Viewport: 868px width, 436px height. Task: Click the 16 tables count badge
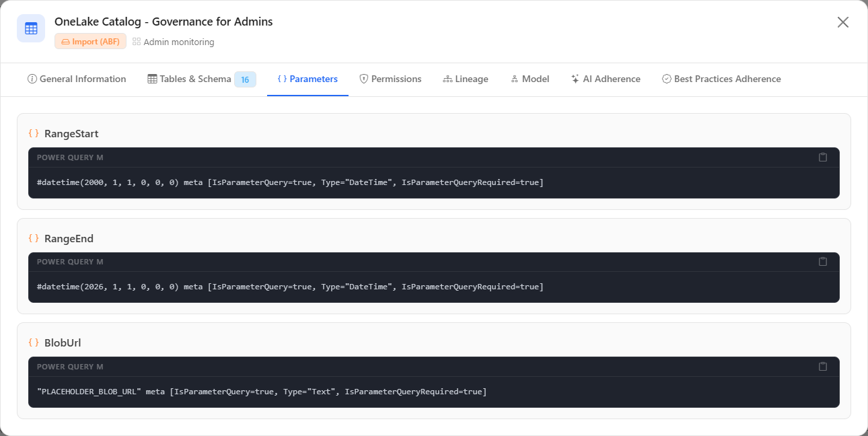click(x=245, y=79)
